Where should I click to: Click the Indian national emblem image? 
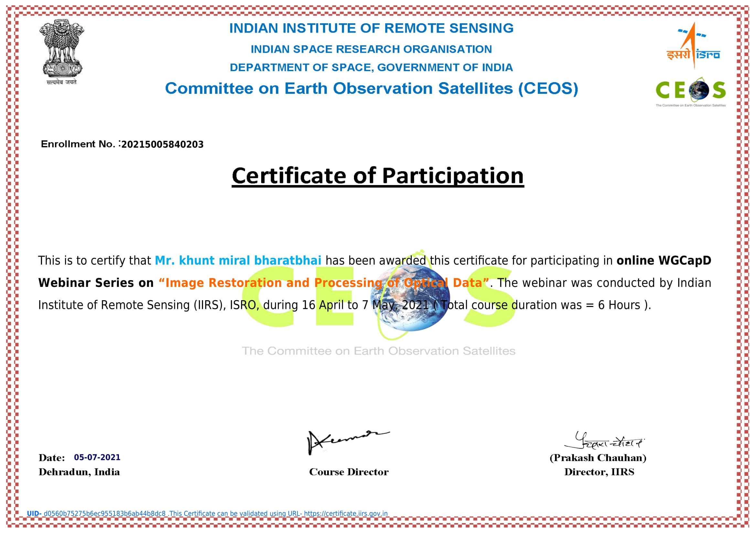tap(62, 52)
